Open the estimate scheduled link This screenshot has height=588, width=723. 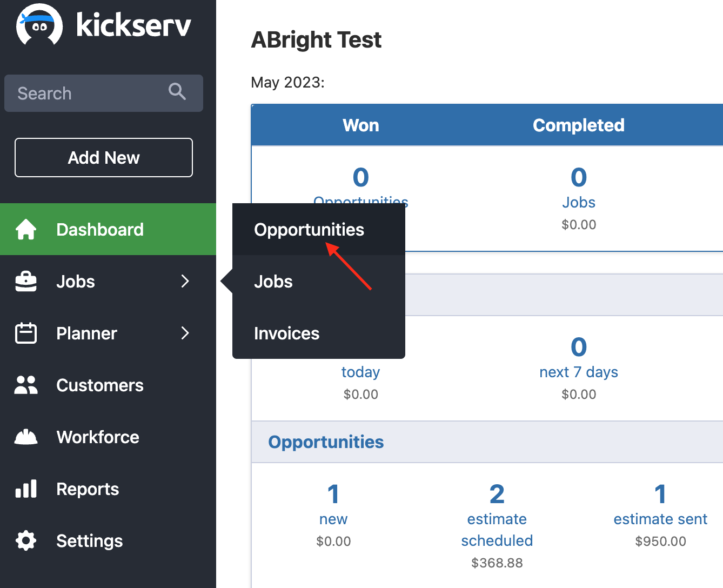click(x=497, y=530)
